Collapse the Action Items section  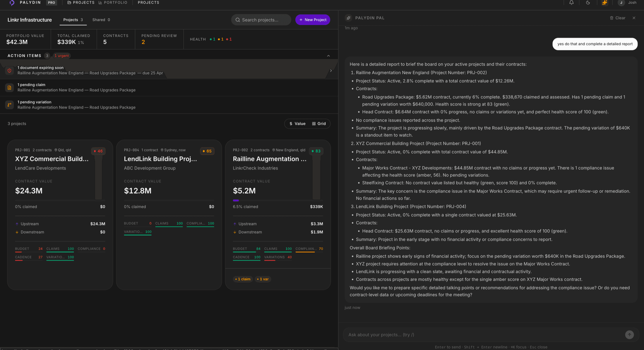click(328, 56)
